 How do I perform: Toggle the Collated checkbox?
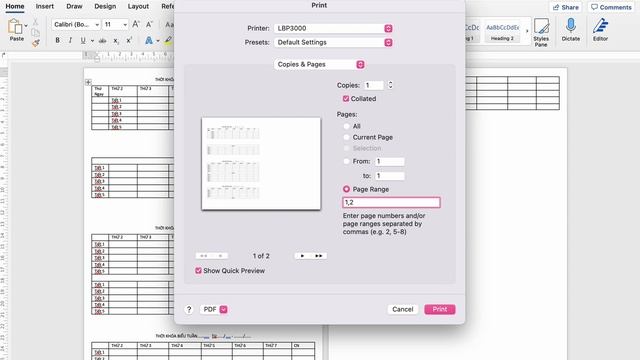(346, 99)
